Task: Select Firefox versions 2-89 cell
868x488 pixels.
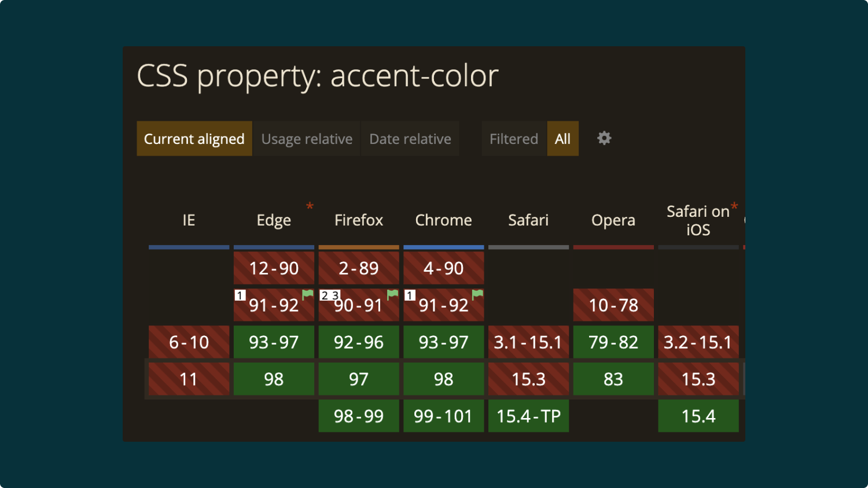Action: 359,268
